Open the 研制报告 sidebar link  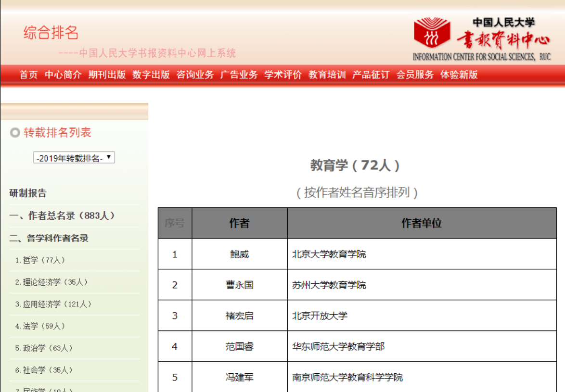click(28, 193)
